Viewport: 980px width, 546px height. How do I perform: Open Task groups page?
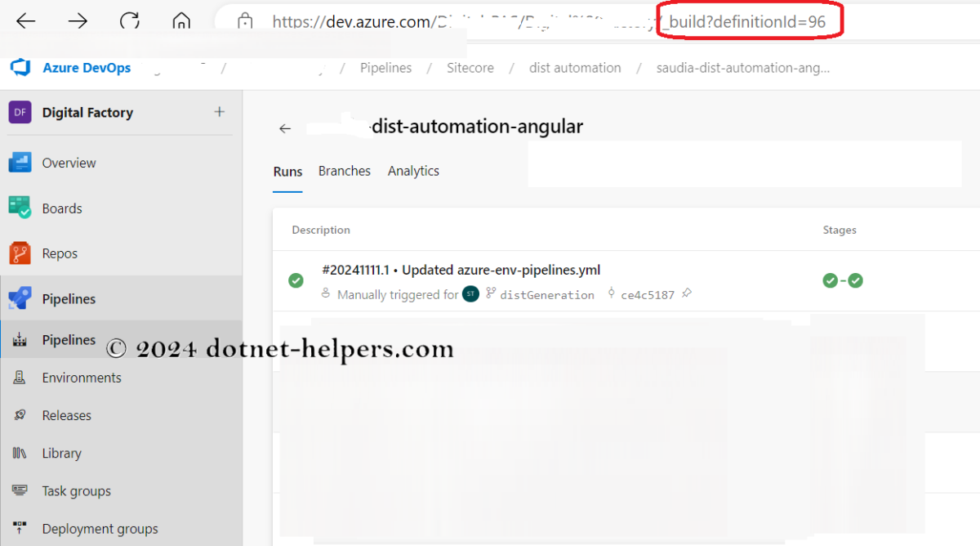coord(77,491)
